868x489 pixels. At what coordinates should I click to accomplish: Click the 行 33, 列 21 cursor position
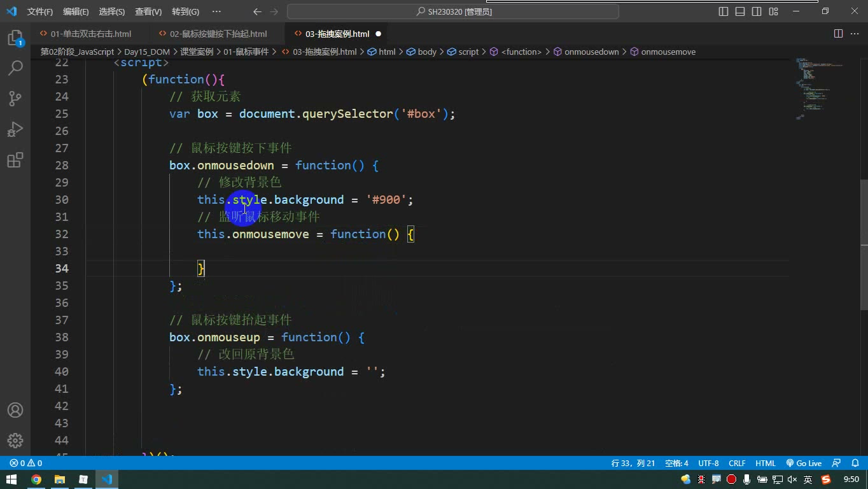tap(633, 463)
